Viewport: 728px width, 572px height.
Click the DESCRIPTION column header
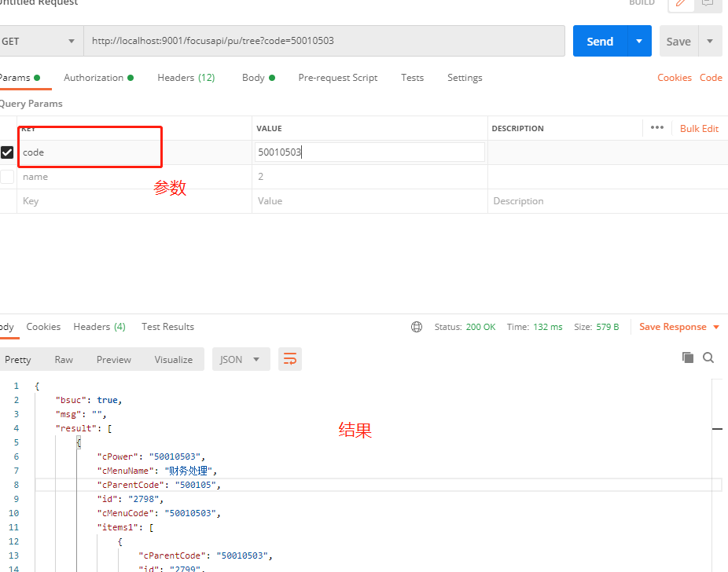point(517,129)
